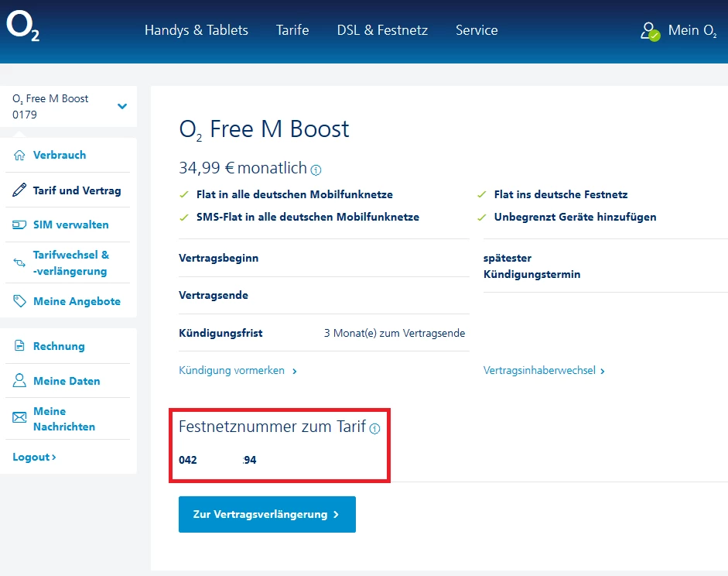Click Zur Vertragsverlängerung button
This screenshot has width=728, height=576.
[x=267, y=514]
